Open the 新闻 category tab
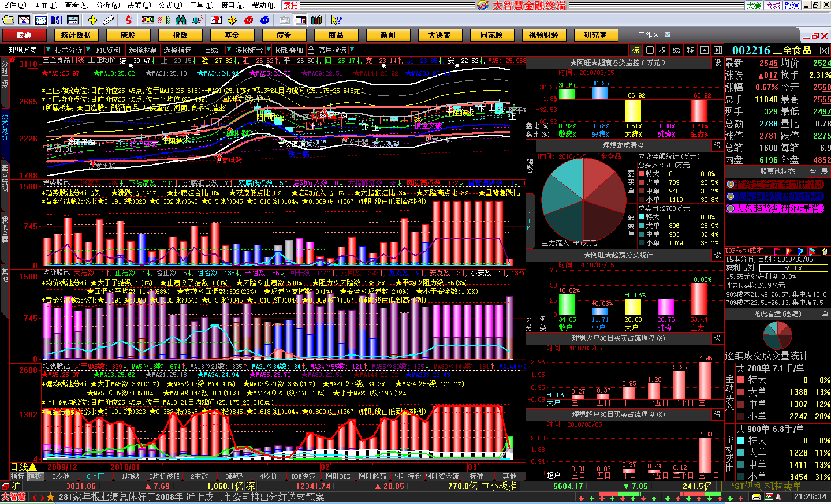831x504 pixels. pos(387,35)
